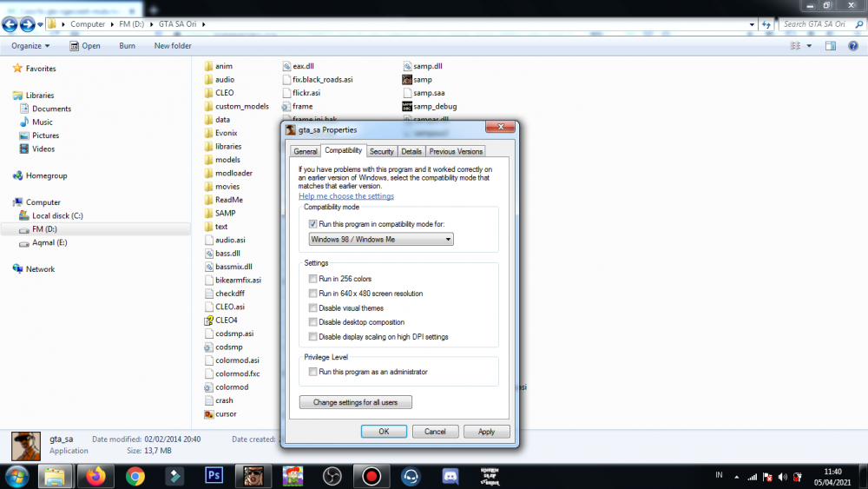868x489 pixels.
Task: Open Photoshop from the taskbar
Action: [214, 476]
